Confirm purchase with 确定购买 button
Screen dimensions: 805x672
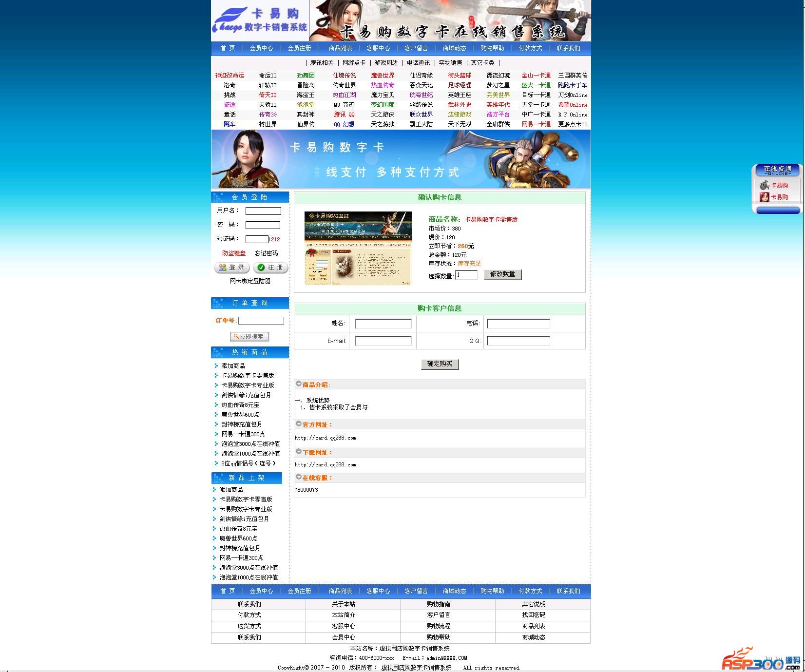[x=440, y=364]
